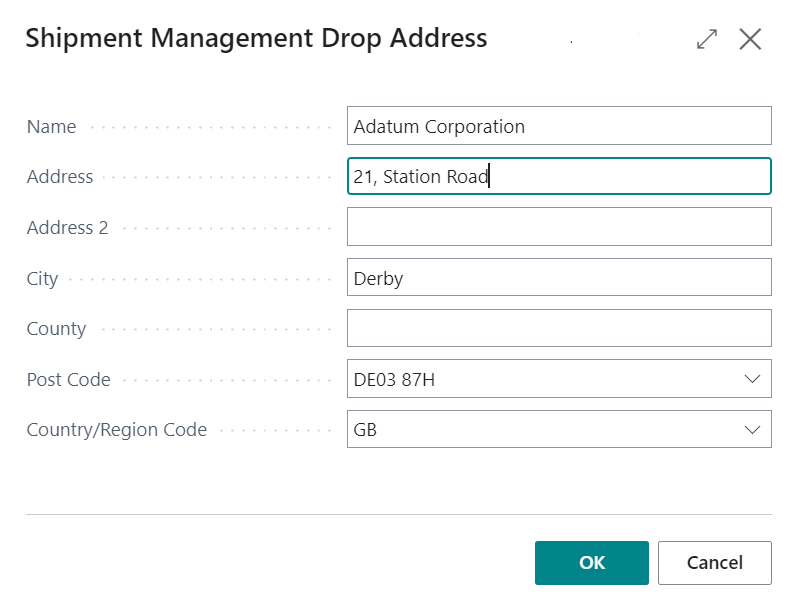
Task: Confirm the address with OK
Action: [x=592, y=563]
